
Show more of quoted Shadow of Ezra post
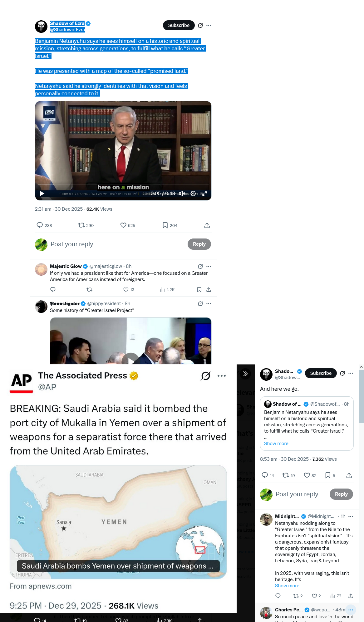pyautogui.click(x=276, y=444)
